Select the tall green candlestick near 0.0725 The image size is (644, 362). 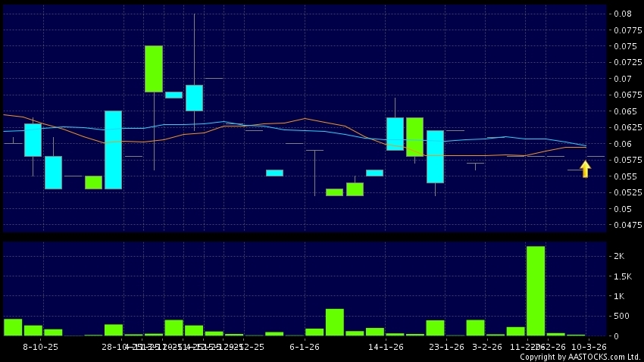(154, 69)
